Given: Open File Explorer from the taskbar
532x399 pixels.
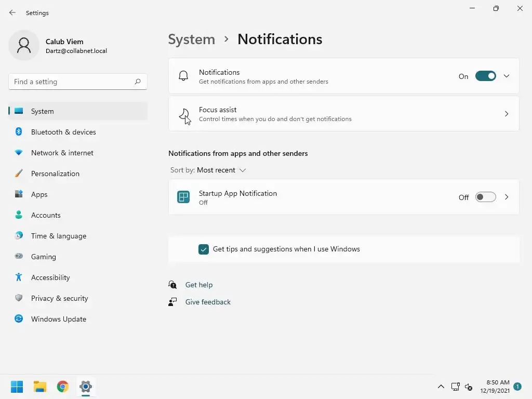Looking at the screenshot, I should click(x=40, y=387).
